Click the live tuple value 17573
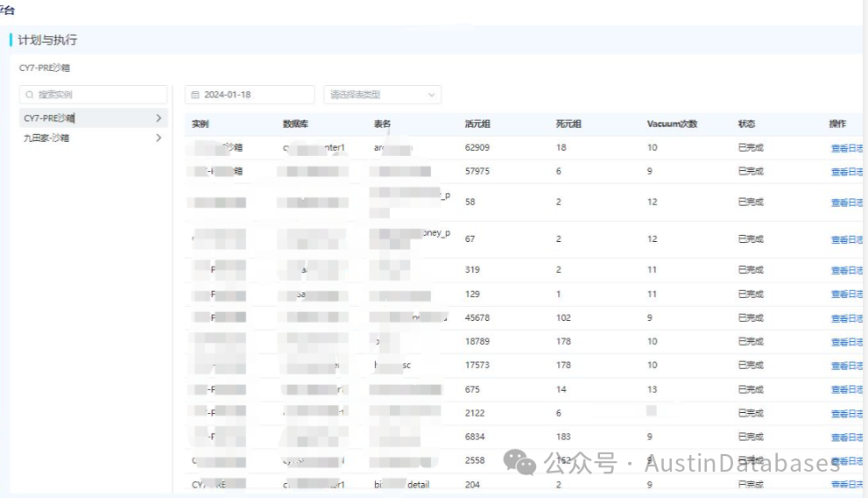 (x=477, y=365)
